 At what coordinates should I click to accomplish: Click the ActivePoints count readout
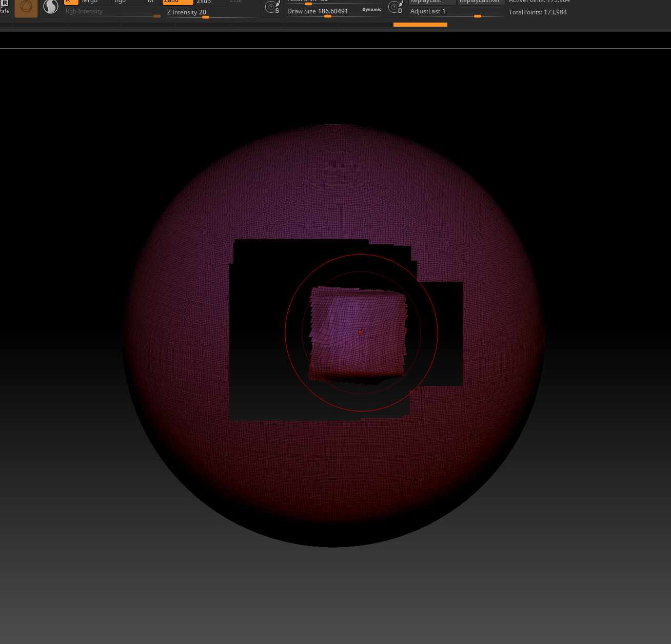539,2
